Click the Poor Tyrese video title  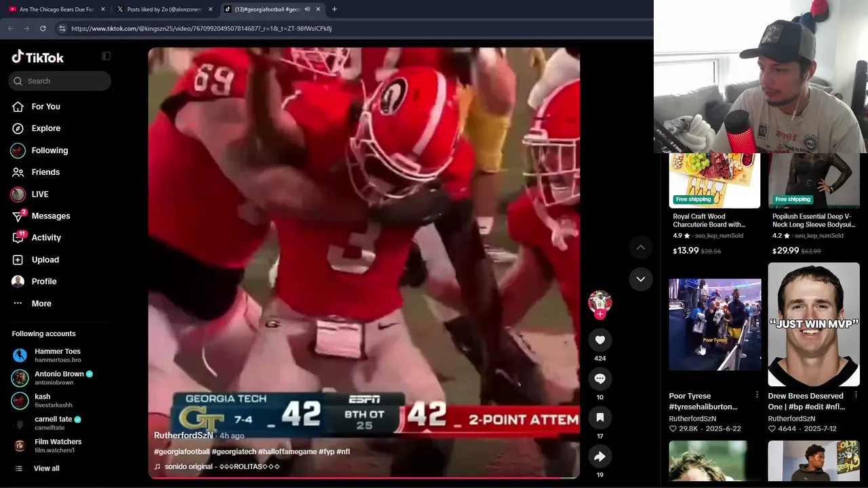pos(703,401)
